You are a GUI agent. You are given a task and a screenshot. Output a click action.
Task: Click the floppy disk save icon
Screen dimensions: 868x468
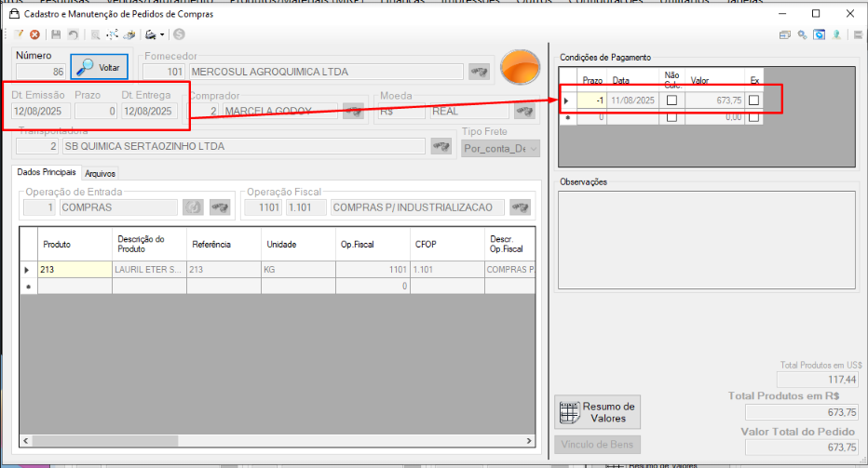coord(56,34)
